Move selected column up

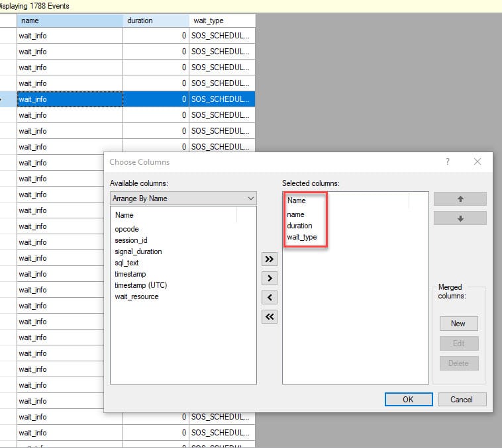click(x=460, y=199)
